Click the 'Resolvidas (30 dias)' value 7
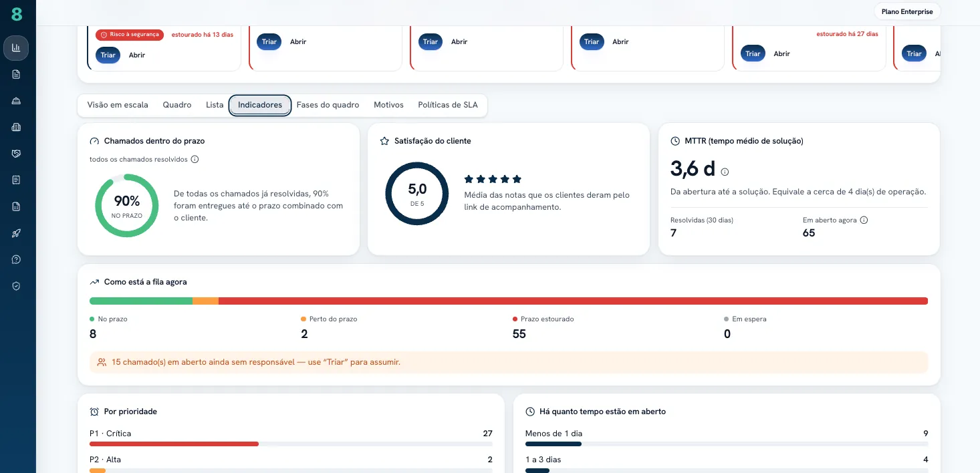Image resolution: width=980 pixels, height=473 pixels. click(x=673, y=233)
